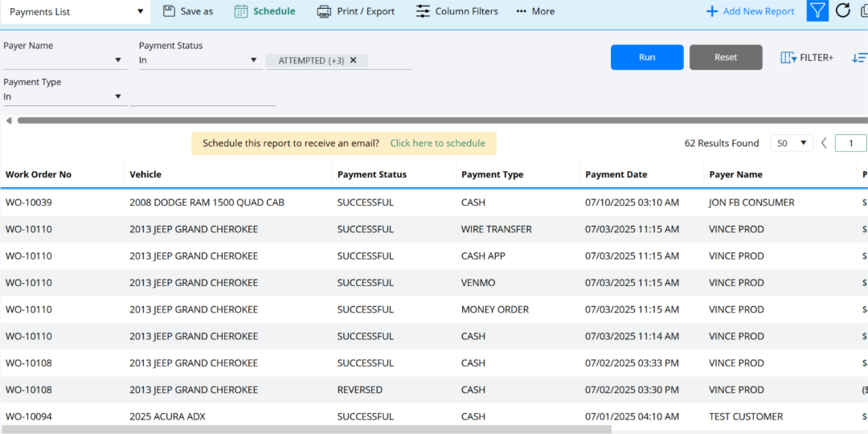Sort by Payment Type column header
The width and height of the screenshot is (868, 434).
coord(492,174)
